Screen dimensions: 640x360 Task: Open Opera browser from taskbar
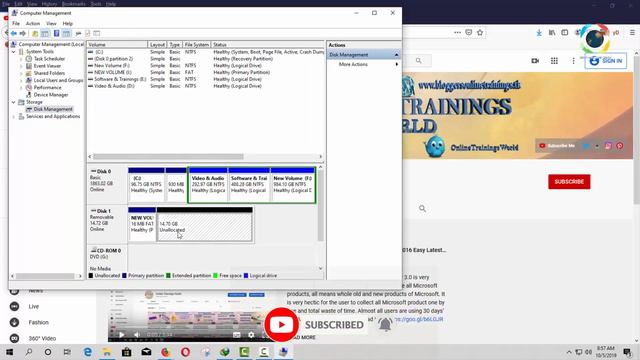click(x=185, y=352)
